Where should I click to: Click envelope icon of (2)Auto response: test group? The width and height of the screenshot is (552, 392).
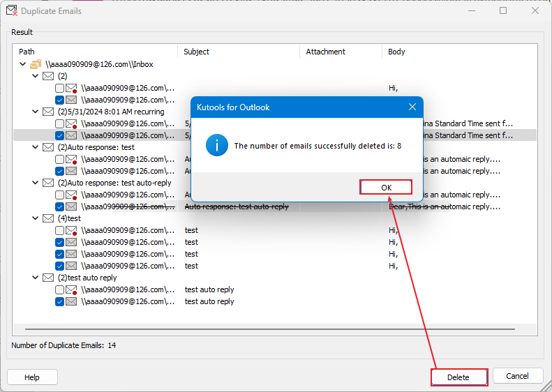point(48,147)
